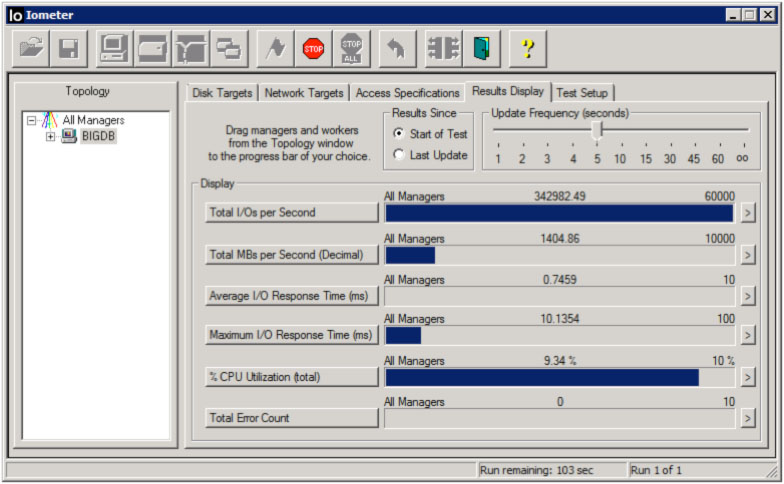The height and width of the screenshot is (484, 784).
Task: Reset workers with the undo arrow icon
Action: click(397, 48)
